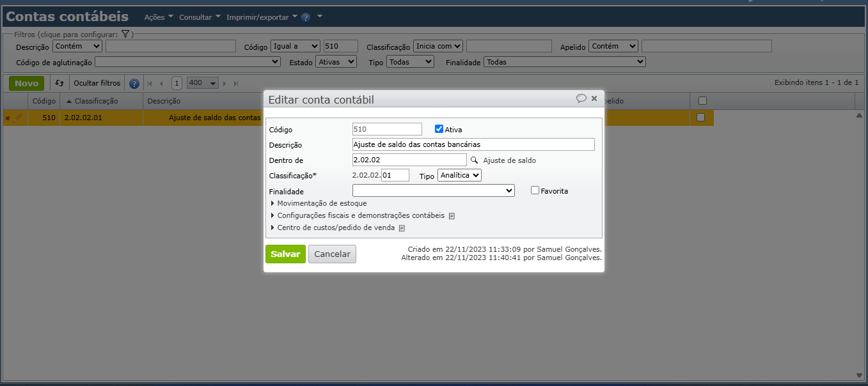Toggle the Ativa checkbox
Image resolution: width=868 pixels, height=386 pixels.
(439, 128)
